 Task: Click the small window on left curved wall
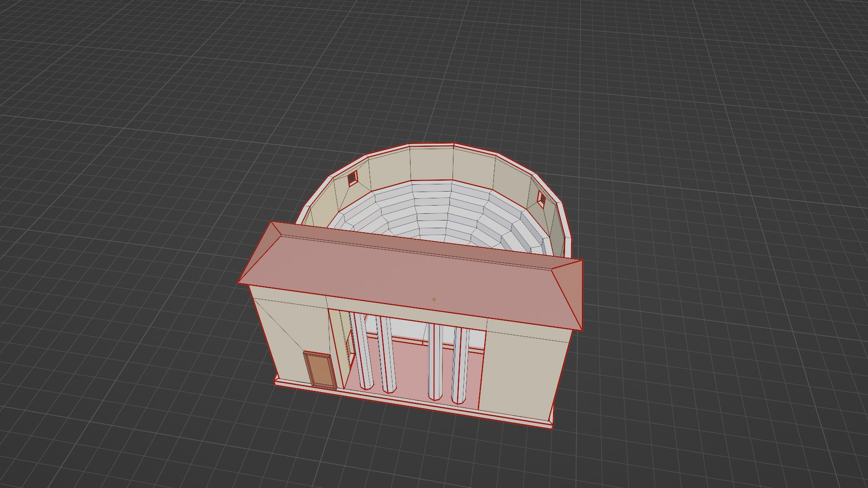pos(352,178)
